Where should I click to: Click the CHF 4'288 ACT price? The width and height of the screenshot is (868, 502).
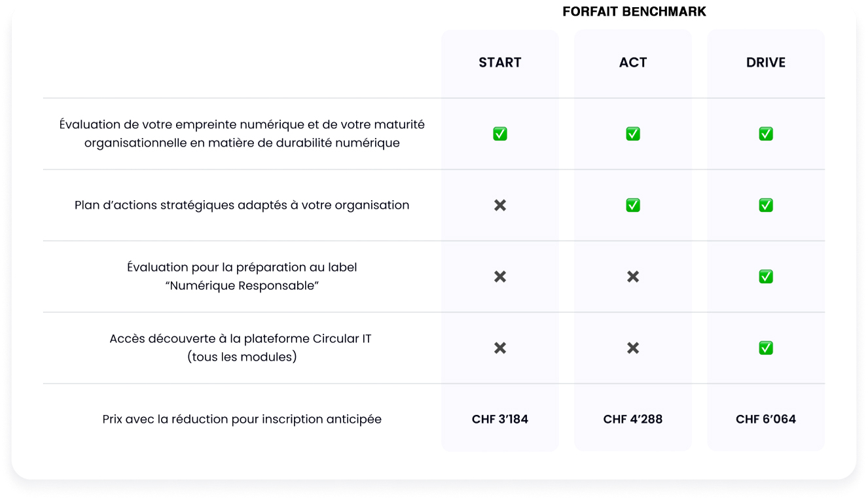tap(633, 420)
